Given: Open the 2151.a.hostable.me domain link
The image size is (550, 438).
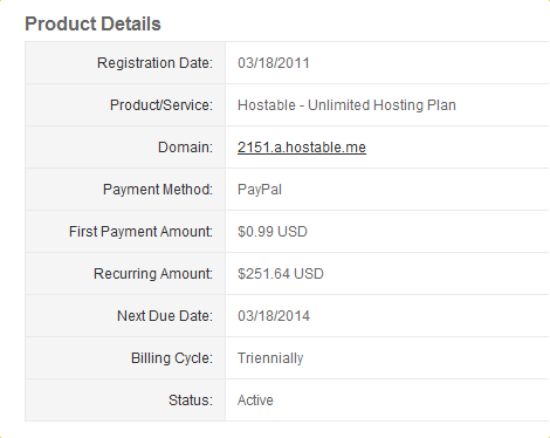Looking at the screenshot, I should tap(302, 147).
